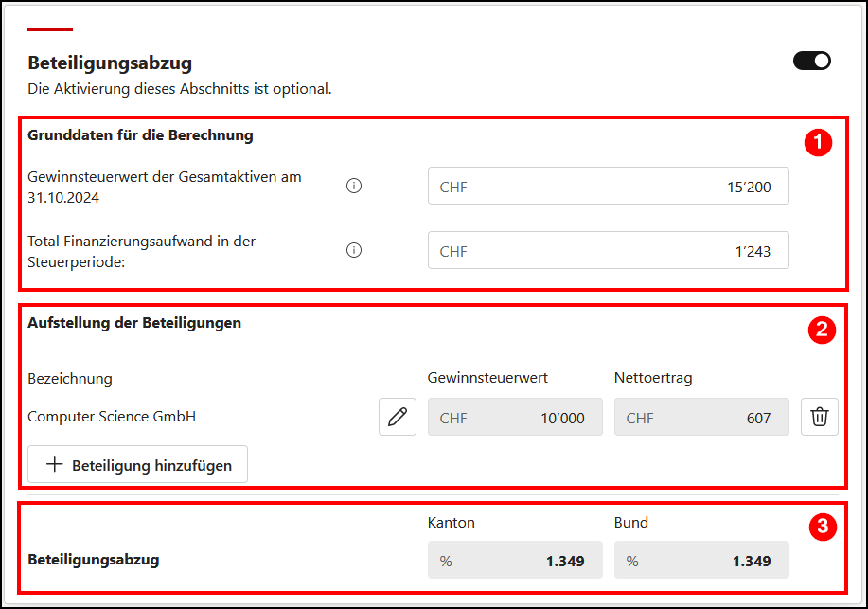Click the Computer Science GmbH entry name

(x=112, y=416)
